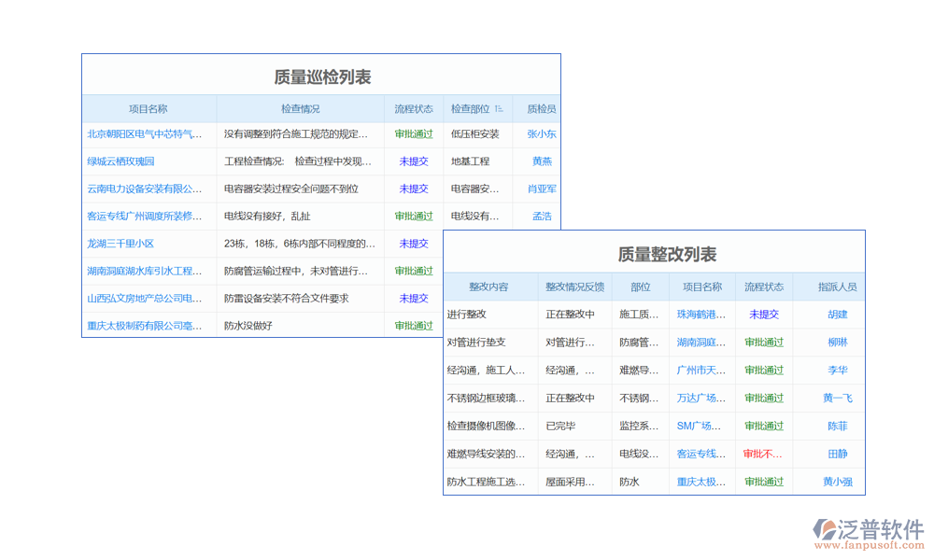
Task: Select the 防雷设备安装不符合文件要求 cell
Action: pyautogui.click(x=286, y=299)
